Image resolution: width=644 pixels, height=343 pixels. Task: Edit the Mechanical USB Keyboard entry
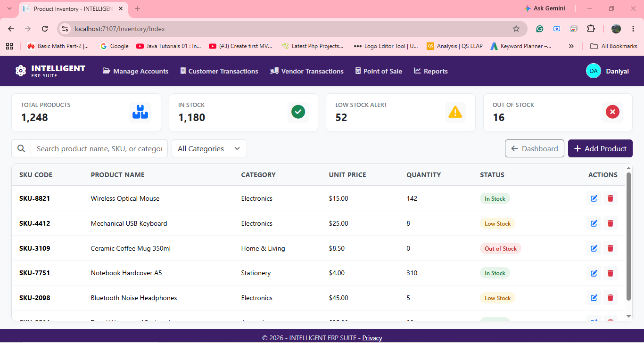(594, 223)
